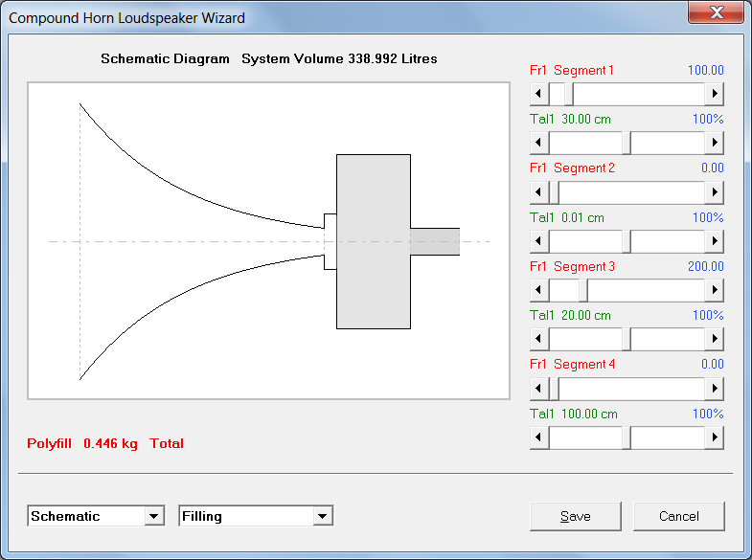
Task: Click right arrow of Tal1 20.00 cm slider
Action: pyautogui.click(x=714, y=339)
